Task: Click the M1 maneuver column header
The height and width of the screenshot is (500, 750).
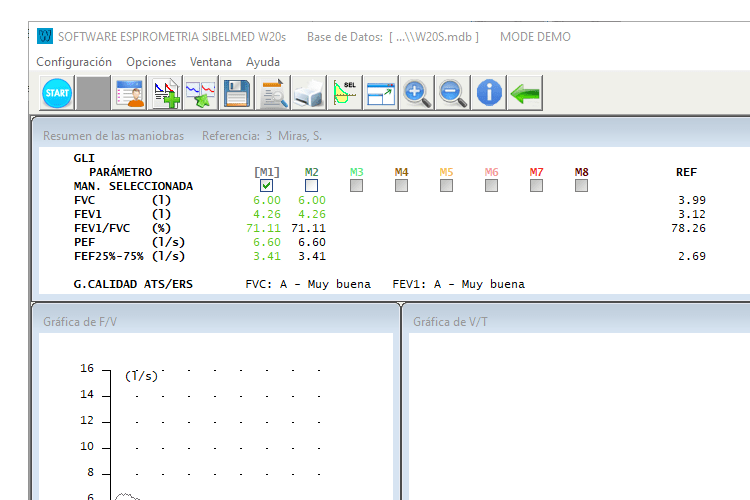Action: (x=266, y=172)
